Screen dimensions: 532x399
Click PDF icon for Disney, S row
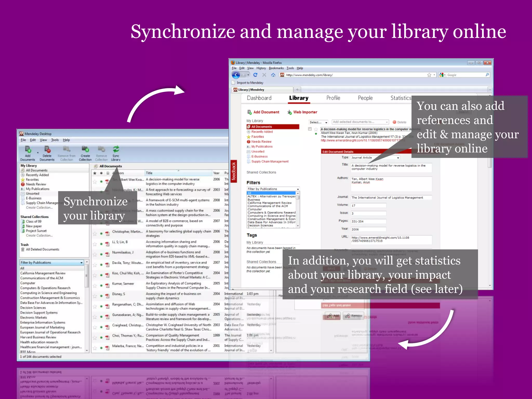coord(107,296)
